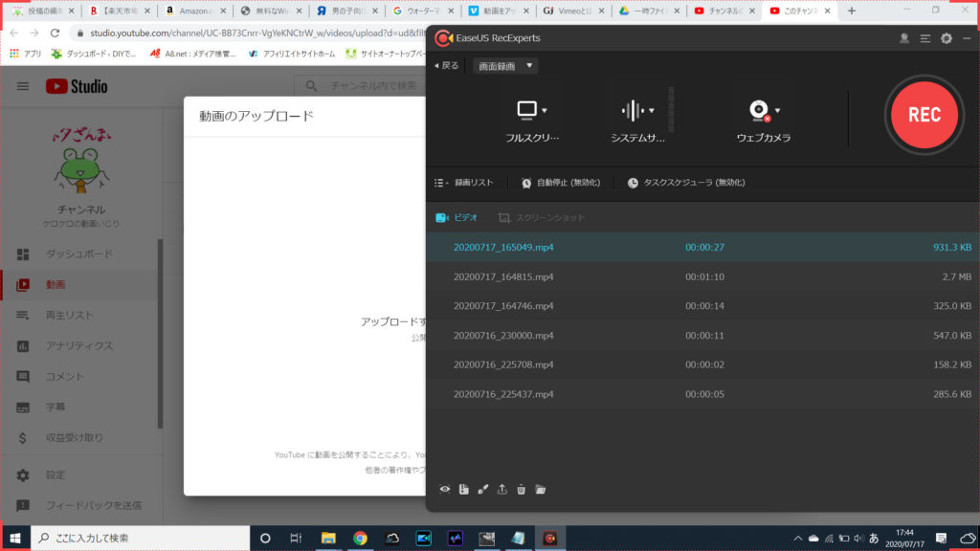Image resolution: width=980 pixels, height=551 pixels.
Task: Open the アフィリエイトサイトホーム bookmark
Action: point(292,54)
